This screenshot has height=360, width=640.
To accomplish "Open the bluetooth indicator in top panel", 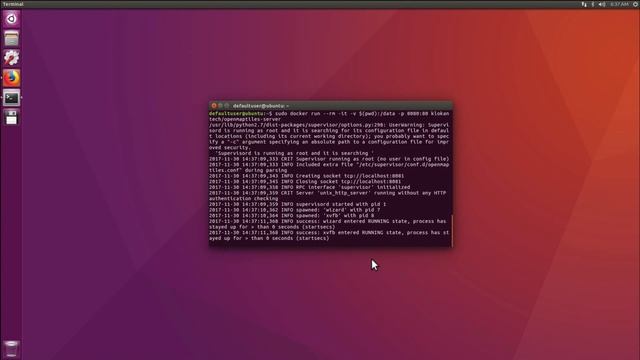I will click(x=593, y=4).
